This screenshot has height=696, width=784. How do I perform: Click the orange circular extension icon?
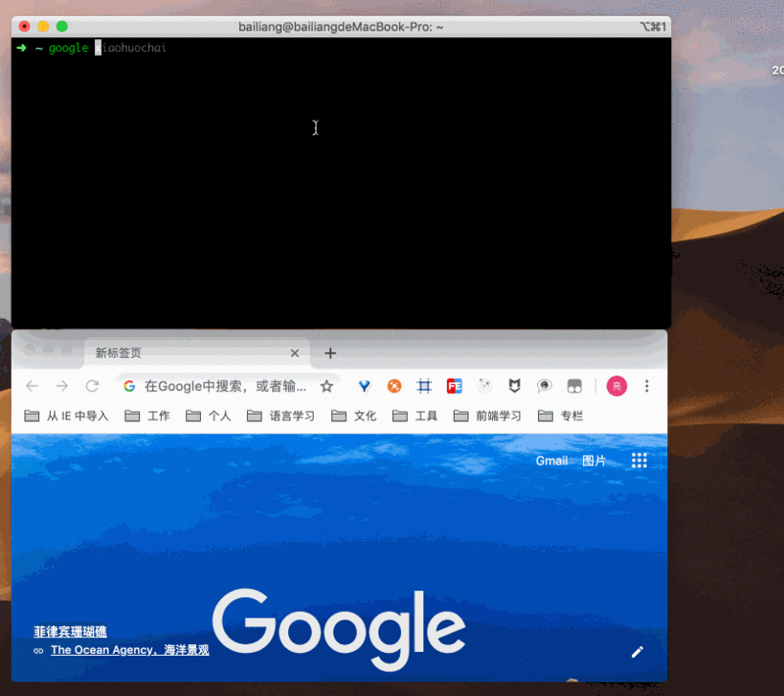click(x=394, y=386)
